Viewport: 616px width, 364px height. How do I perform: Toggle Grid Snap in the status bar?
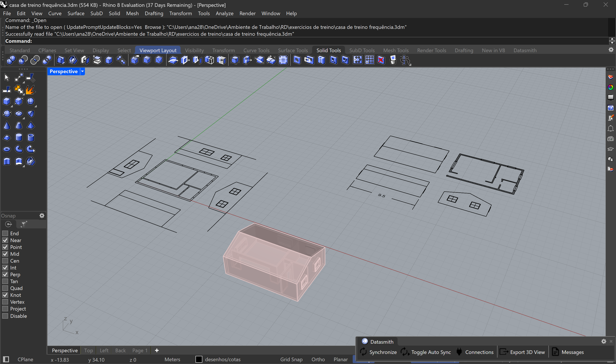click(x=291, y=359)
